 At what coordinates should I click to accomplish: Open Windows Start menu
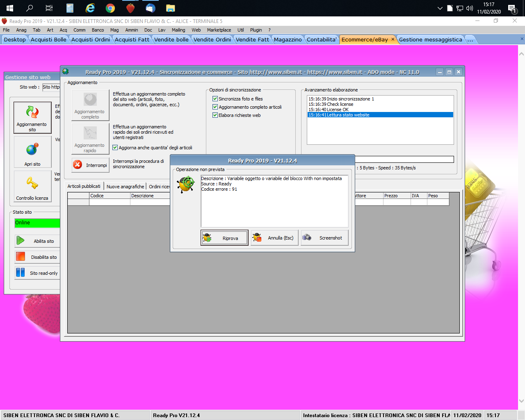click(10, 8)
